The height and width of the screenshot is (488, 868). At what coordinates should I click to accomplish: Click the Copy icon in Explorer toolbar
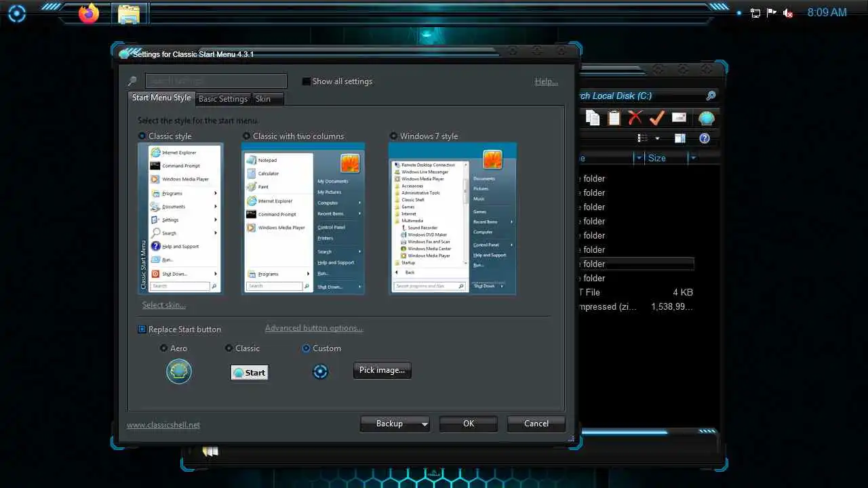(x=593, y=118)
